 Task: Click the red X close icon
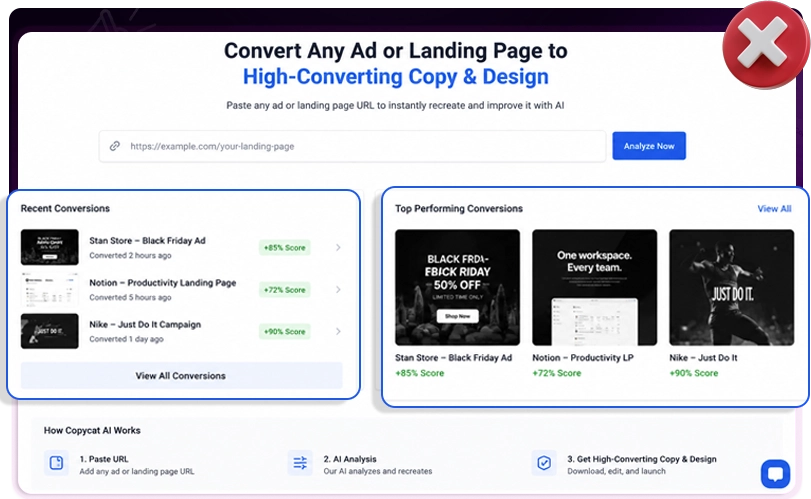tap(765, 44)
